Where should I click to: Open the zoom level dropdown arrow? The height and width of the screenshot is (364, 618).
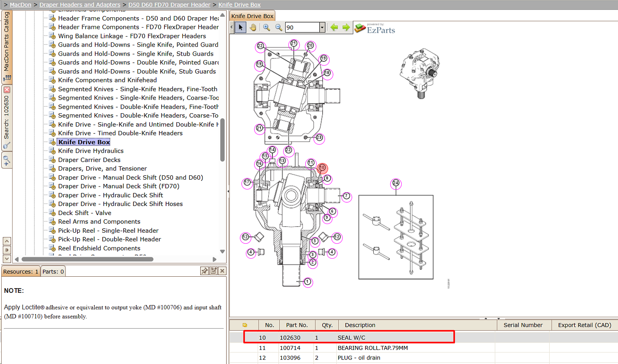tap(322, 28)
